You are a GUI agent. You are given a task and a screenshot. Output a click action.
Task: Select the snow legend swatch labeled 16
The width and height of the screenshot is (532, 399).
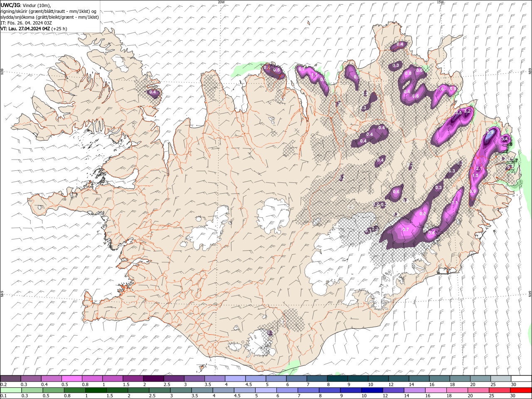(439, 379)
